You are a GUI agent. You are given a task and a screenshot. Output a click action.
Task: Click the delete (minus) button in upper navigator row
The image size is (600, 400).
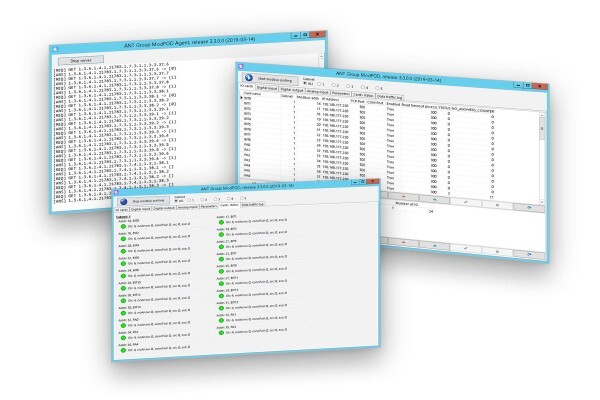coord(404,197)
